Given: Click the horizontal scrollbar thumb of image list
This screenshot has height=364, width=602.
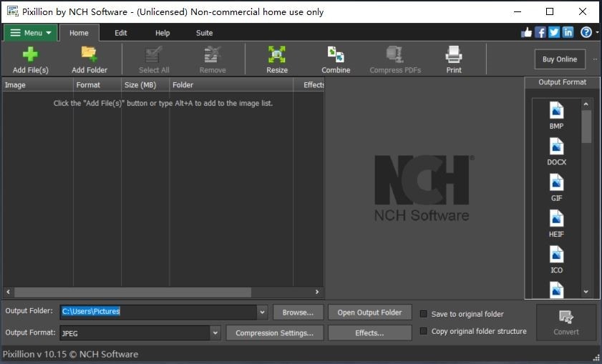Looking at the screenshot, I should point(133,292).
